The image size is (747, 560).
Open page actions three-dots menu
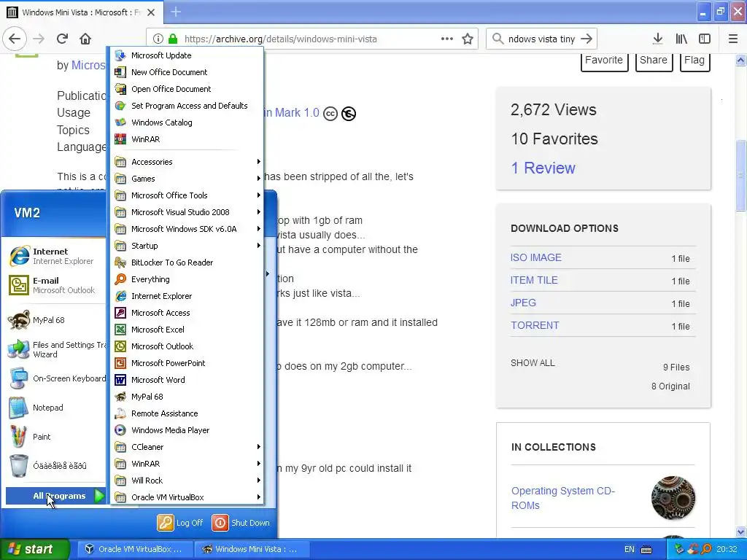coord(447,39)
